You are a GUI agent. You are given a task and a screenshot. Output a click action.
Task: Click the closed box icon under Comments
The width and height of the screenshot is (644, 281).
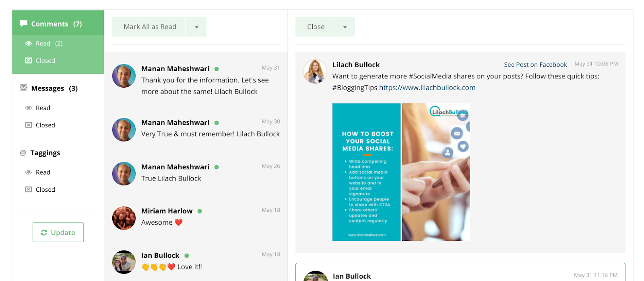coord(29,61)
